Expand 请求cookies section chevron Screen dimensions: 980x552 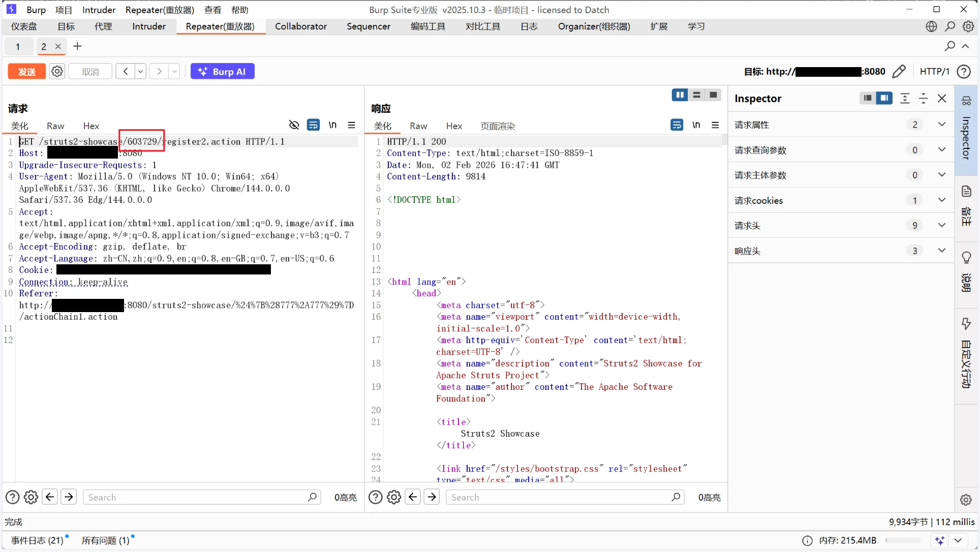[x=942, y=200]
